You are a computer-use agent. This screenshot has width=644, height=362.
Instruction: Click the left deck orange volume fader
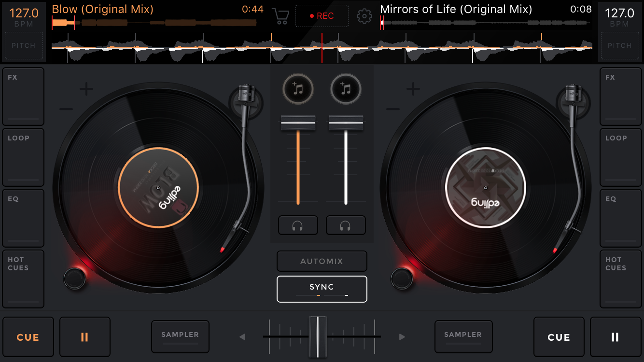coord(298,124)
